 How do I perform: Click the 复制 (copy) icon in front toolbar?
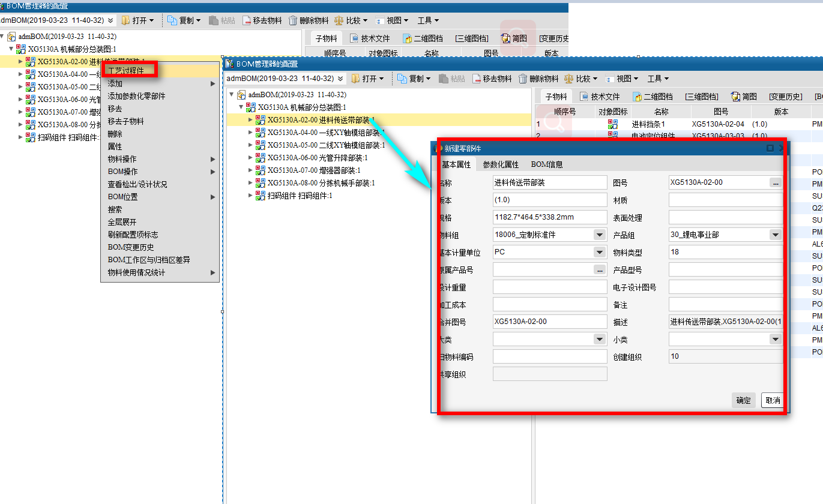[x=402, y=79]
